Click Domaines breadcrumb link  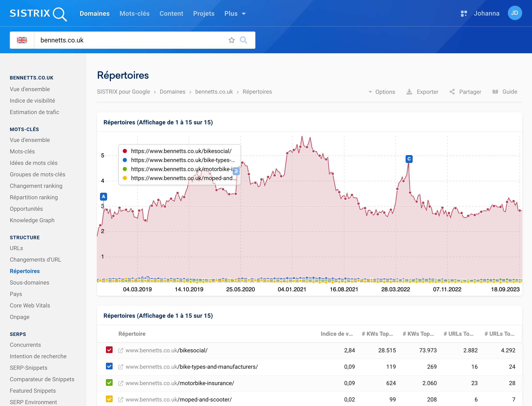172,92
